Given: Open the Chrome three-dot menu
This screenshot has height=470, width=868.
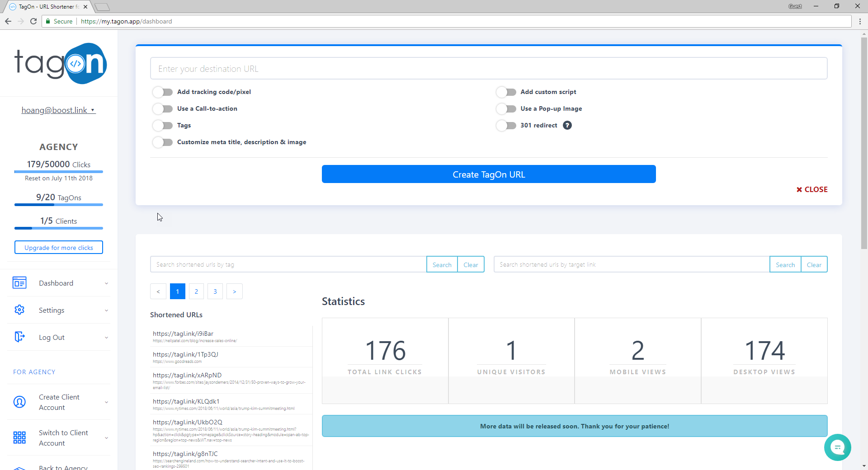Looking at the screenshot, I should [860, 21].
